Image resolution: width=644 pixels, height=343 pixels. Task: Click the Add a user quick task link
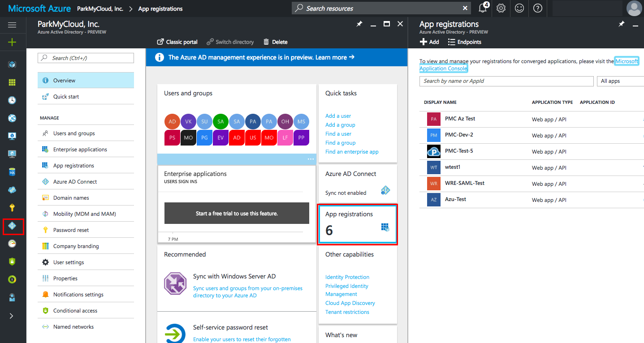(x=338, y=116)
